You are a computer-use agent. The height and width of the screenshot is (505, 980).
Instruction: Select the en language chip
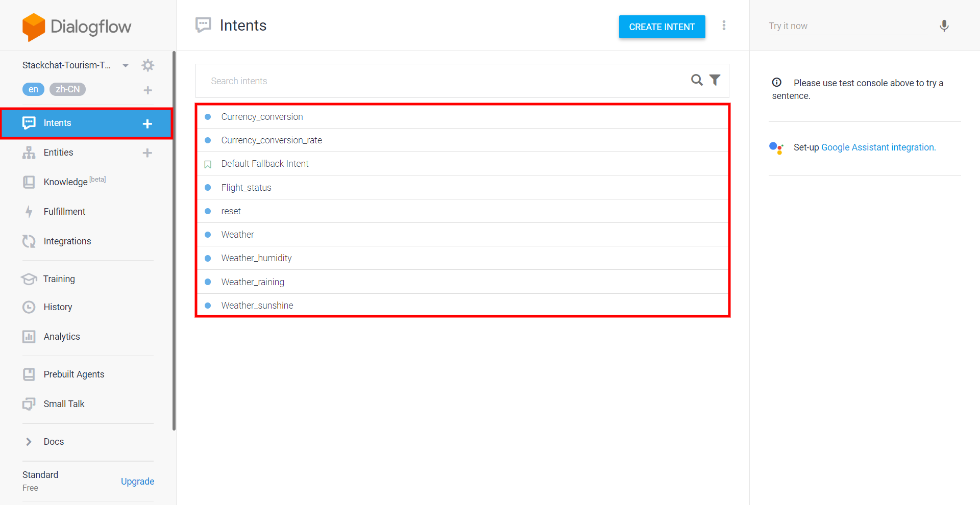[33, 89]
